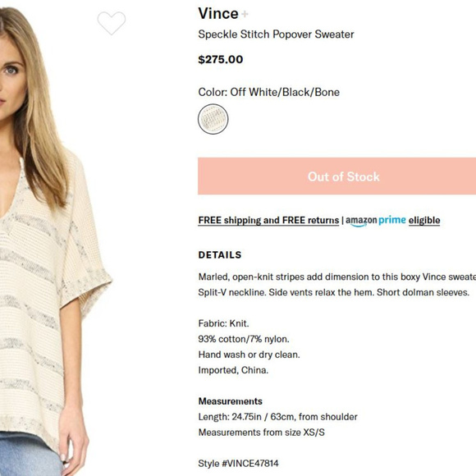Screen dimensions: 476x476
Task: Click the Out of Stock button
Action: [337, 176]
